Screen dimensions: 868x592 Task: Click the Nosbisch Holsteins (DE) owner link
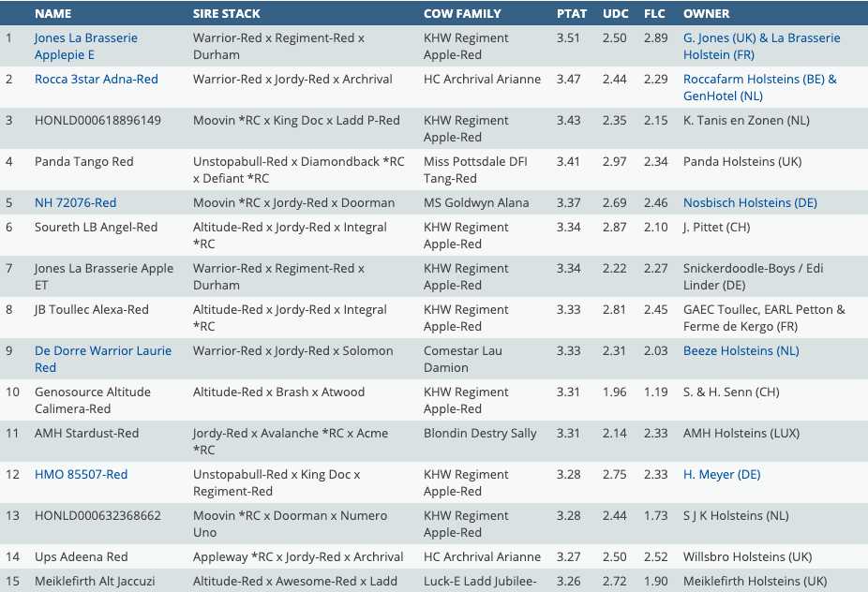(x=750, y=203)
